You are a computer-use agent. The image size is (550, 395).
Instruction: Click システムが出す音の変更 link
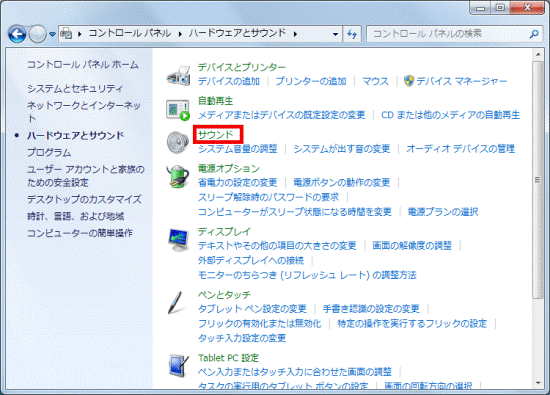point(342,149)
